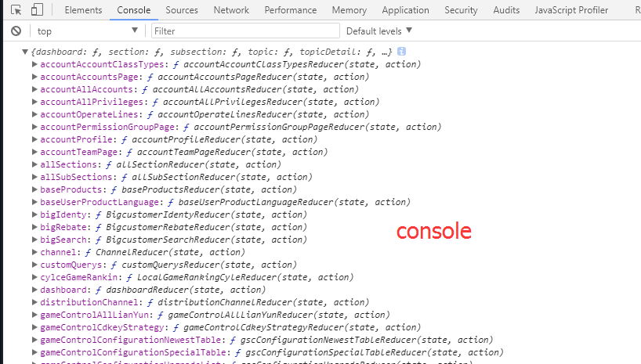Expand the accountTeamPage entry
641x364 pixels.
pos(34,152)
